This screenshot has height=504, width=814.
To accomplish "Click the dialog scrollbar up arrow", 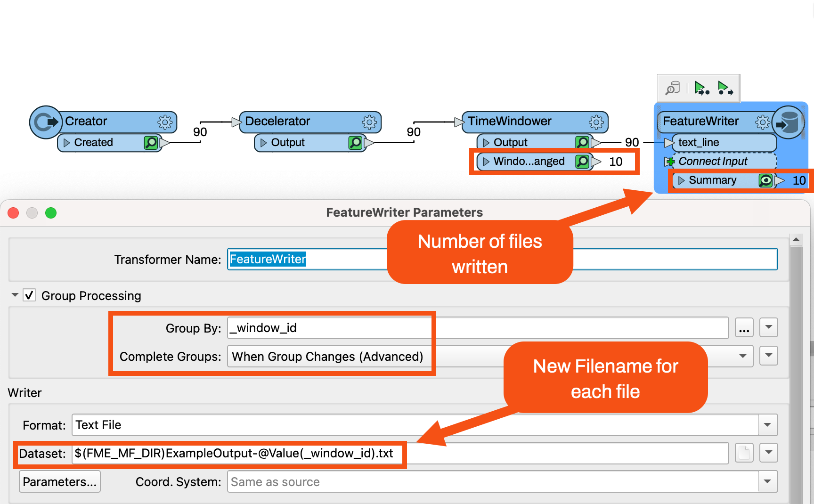I will [796, 240].
